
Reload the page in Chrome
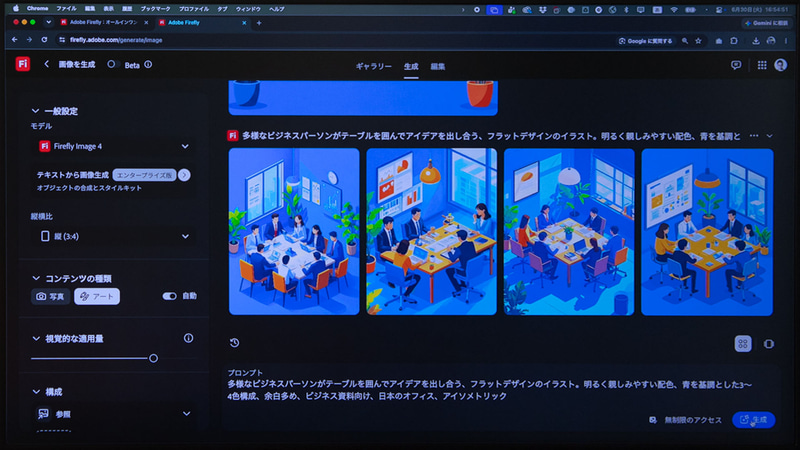pos(44,40)
